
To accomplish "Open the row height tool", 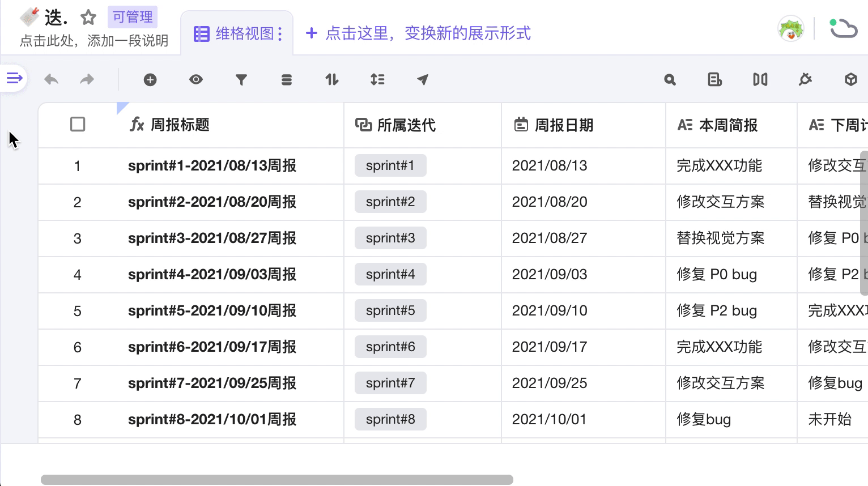I will pyautogui.click(x=377, y=80).
